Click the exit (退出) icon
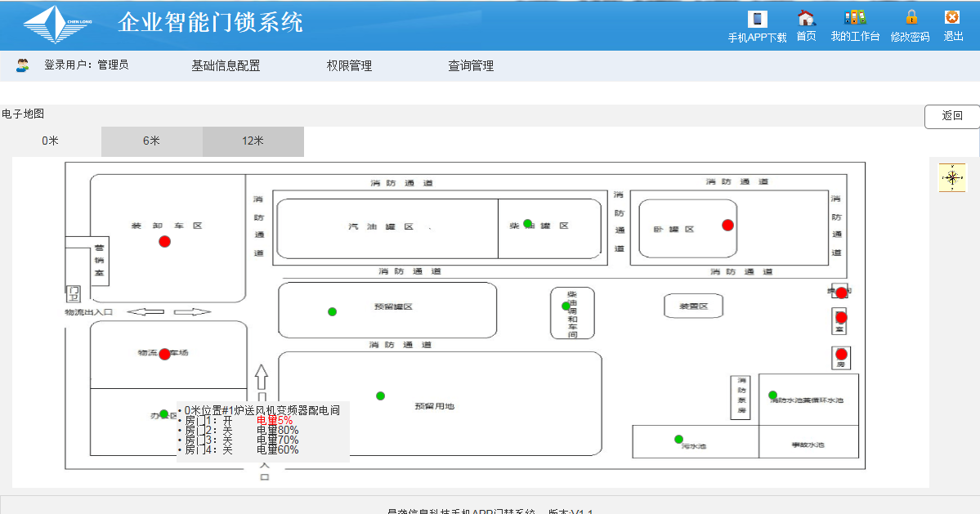980x514 pixels. (951, 17)
